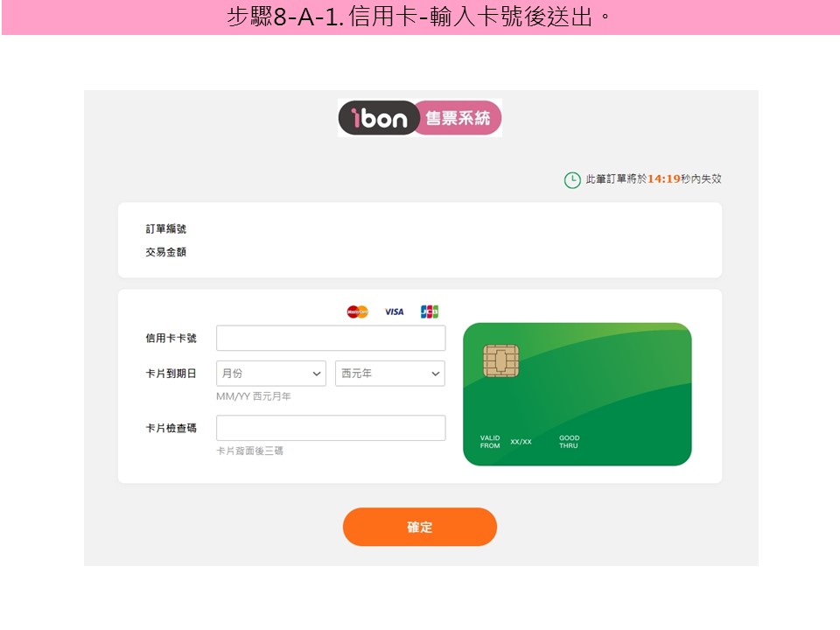Click the gold chip on card image
This screenshot has width=840, height=630.
coord(500,360)
